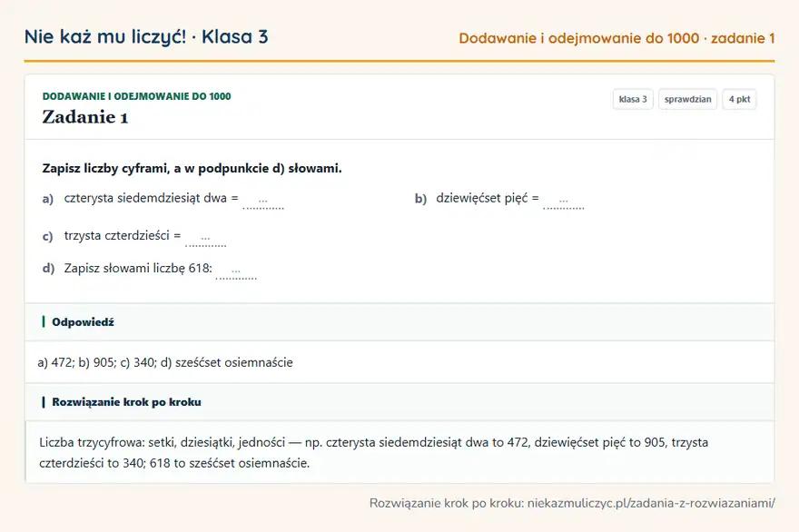Click the instruction 'Zapisz liczby cyframi...' text
Screen dimensions: 799x532
pyautogui.click(x=192, y=168)
